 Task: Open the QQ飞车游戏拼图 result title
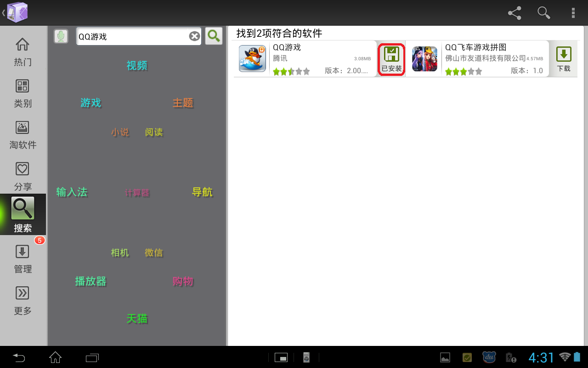[475, 47]
